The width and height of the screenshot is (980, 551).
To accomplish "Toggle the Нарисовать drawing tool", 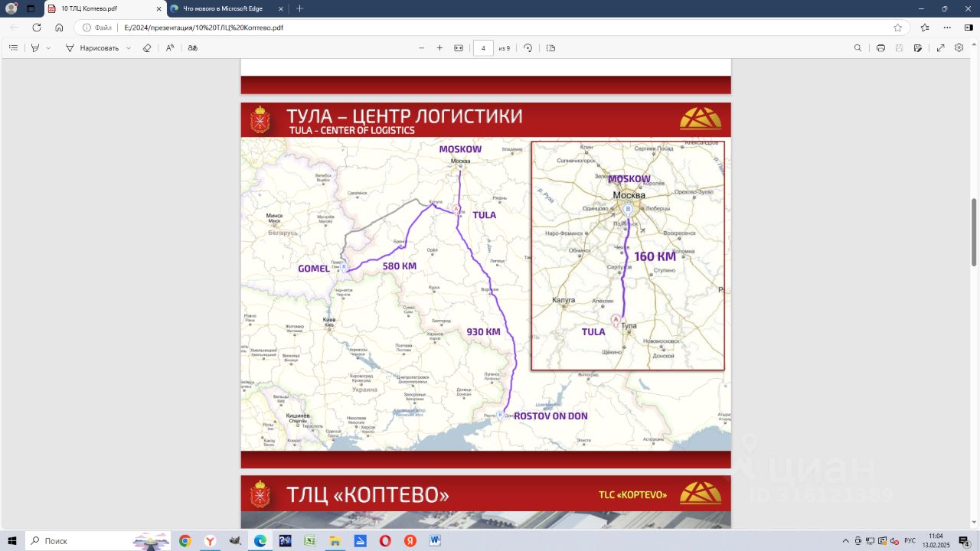I will [x=93, y=47].
